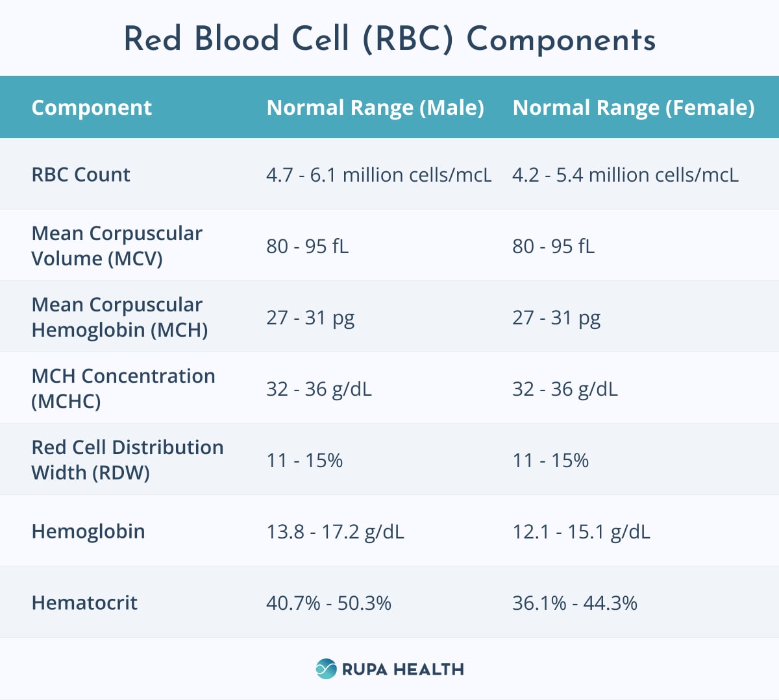Click the Rupa Health logo icon
Image resolution: width=779 pixels, height=700 pixels.
326,669
